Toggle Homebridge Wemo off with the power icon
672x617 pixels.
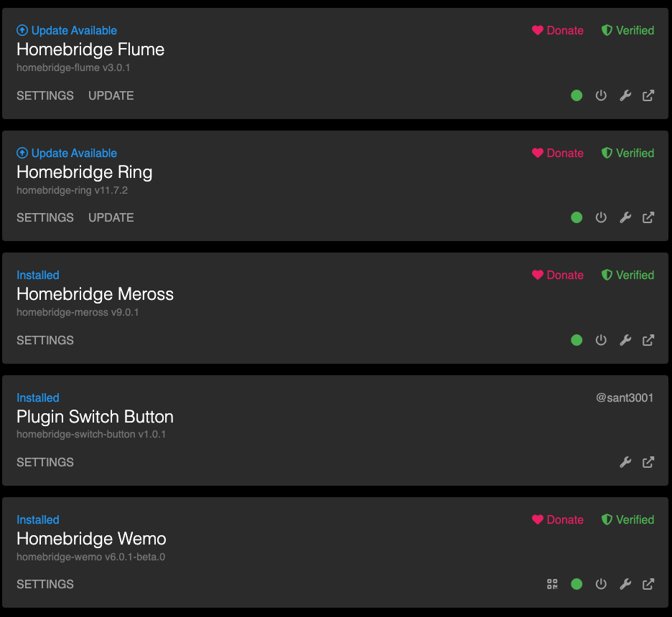[x=601, y=584]
